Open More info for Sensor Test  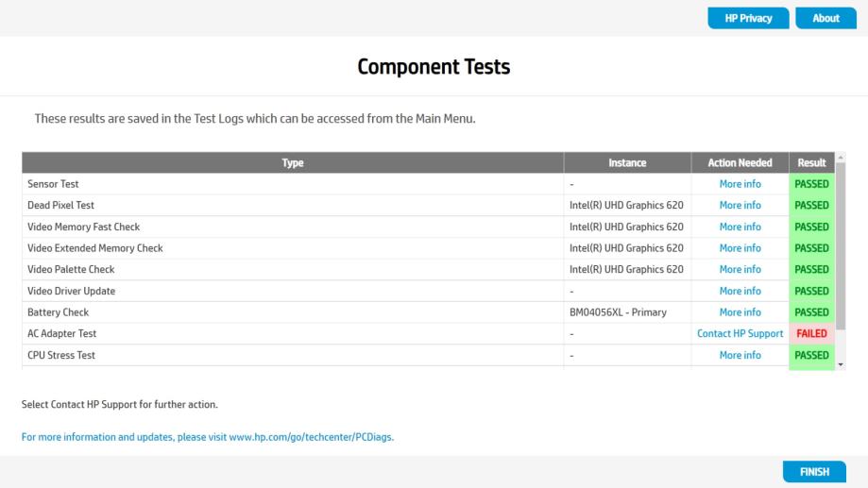click(740, 184)
